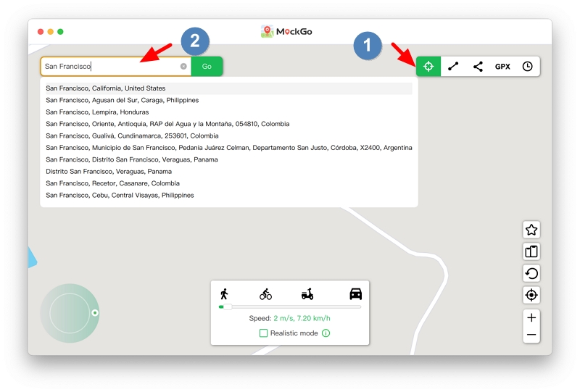The height and width of the screenshot is (392, 580).
Task: Select the one-stop route mode icon
Action: pos(453,67)
